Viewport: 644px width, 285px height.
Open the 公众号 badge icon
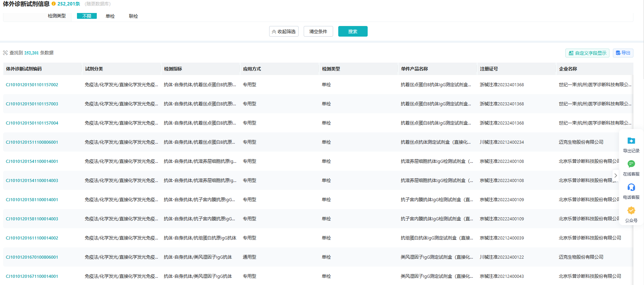tap(631, 210)
